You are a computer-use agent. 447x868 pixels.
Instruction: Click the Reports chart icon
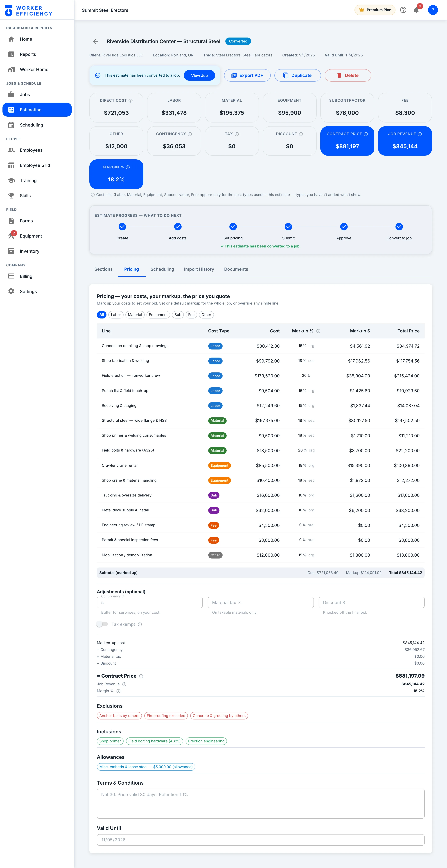tap(11, 54)
